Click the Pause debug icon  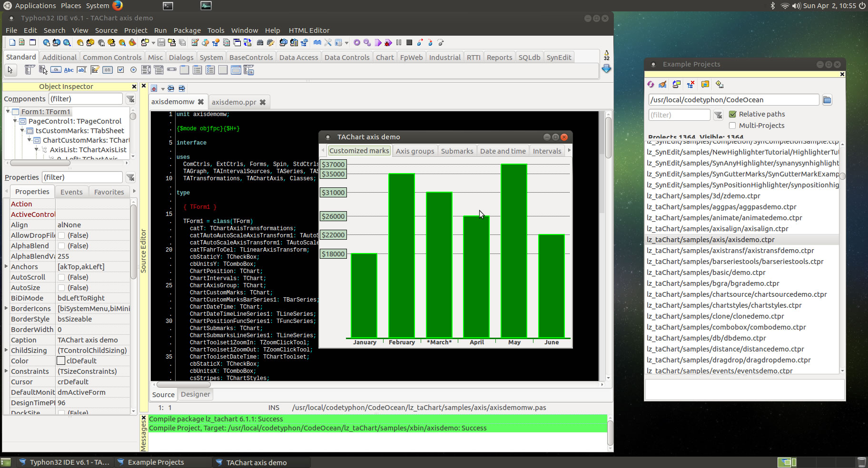[x=399, y=43]
